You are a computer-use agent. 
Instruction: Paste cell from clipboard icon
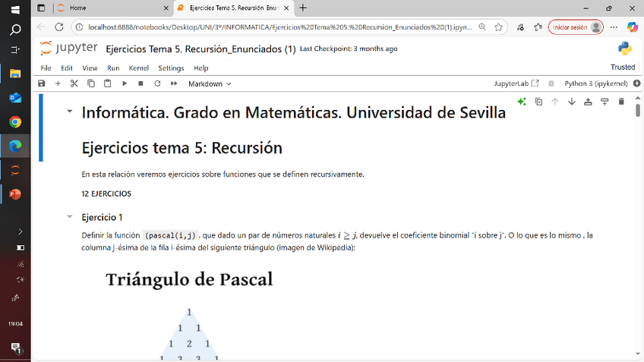(108, 83)
